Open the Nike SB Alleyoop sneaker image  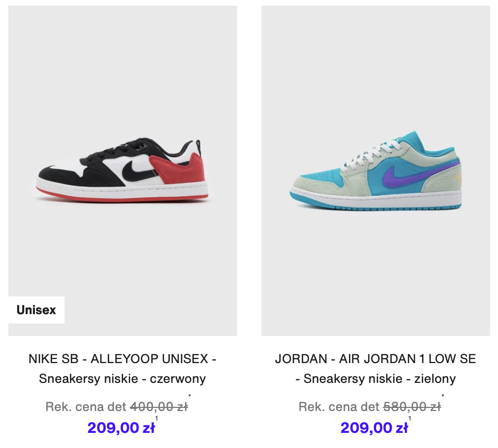pos(122,170)
